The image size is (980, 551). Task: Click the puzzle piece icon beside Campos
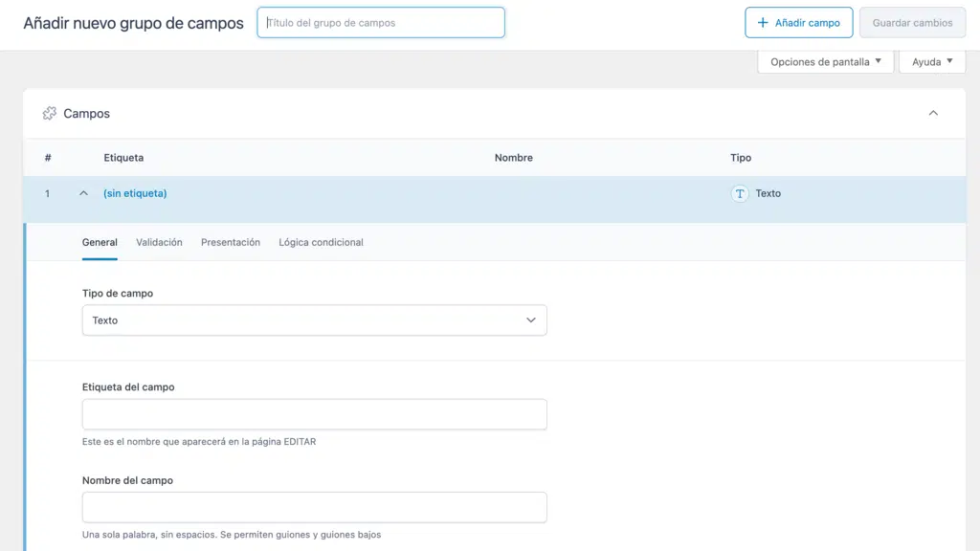pyautogui.click(x=50, y=114)
